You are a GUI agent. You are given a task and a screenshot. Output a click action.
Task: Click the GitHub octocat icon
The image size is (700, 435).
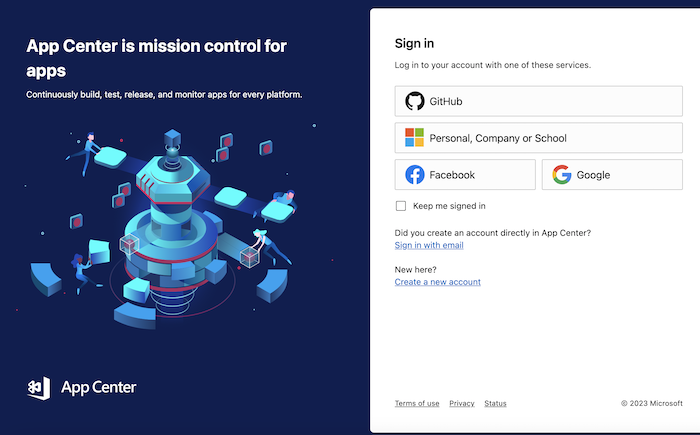coord(415,101)
